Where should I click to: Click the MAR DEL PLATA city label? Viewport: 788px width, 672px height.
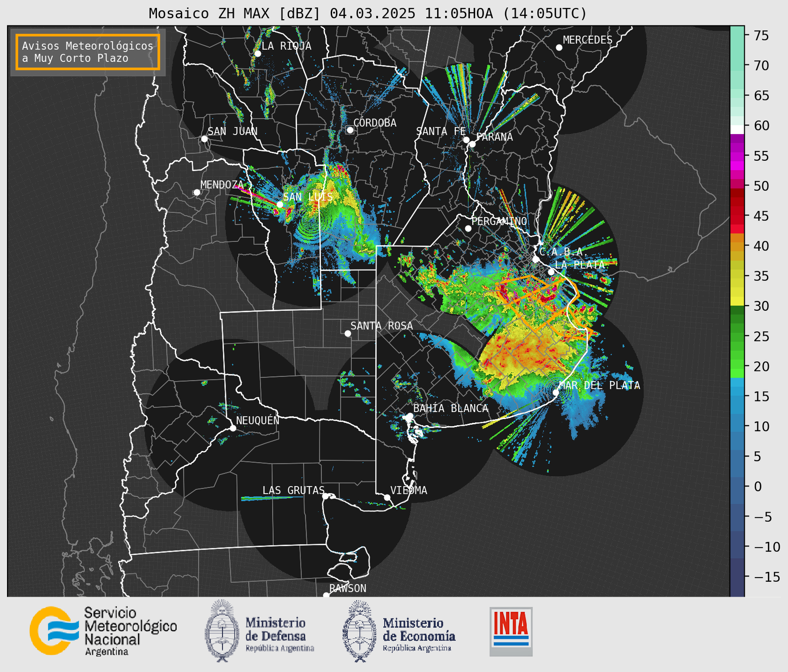coord(599,386)
